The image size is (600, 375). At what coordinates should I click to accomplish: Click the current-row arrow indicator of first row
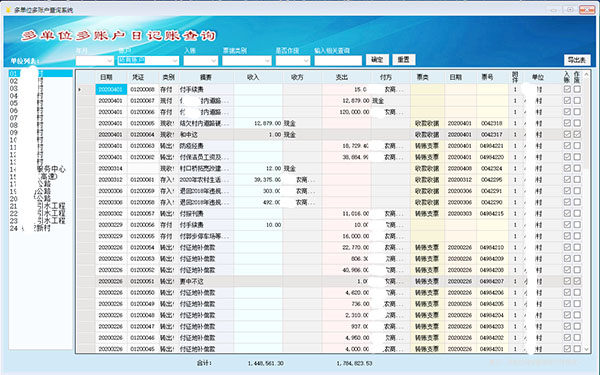(80, 90)
